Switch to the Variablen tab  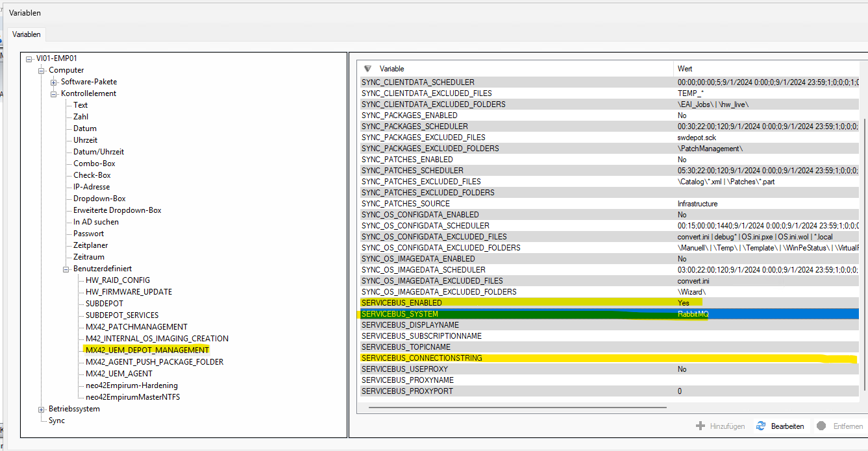pos(27,34)
